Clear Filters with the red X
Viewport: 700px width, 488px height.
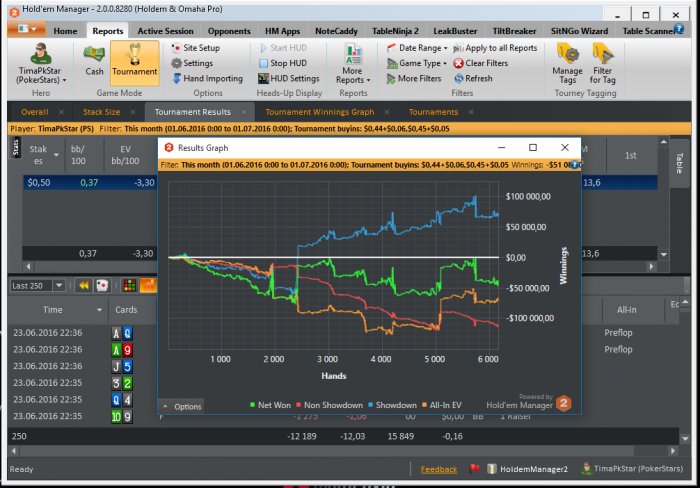(481, 63)
